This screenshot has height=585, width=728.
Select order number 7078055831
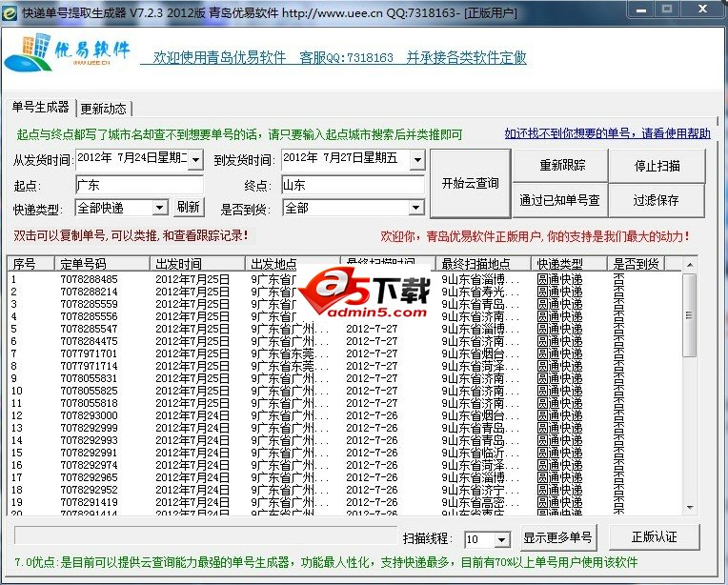tap(90, 378)
